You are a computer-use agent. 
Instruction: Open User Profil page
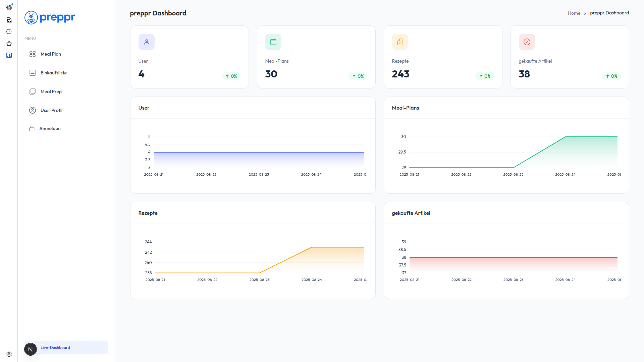[51, 110]
